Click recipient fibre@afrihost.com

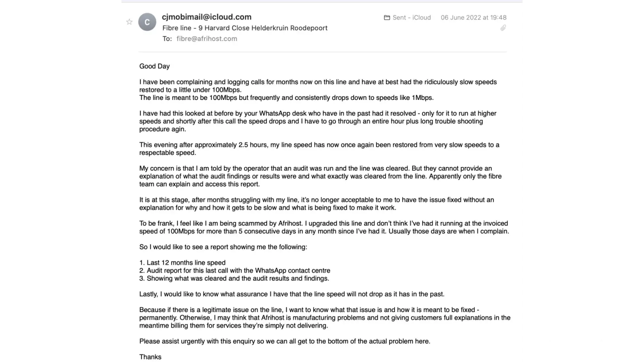coord(207,39)
